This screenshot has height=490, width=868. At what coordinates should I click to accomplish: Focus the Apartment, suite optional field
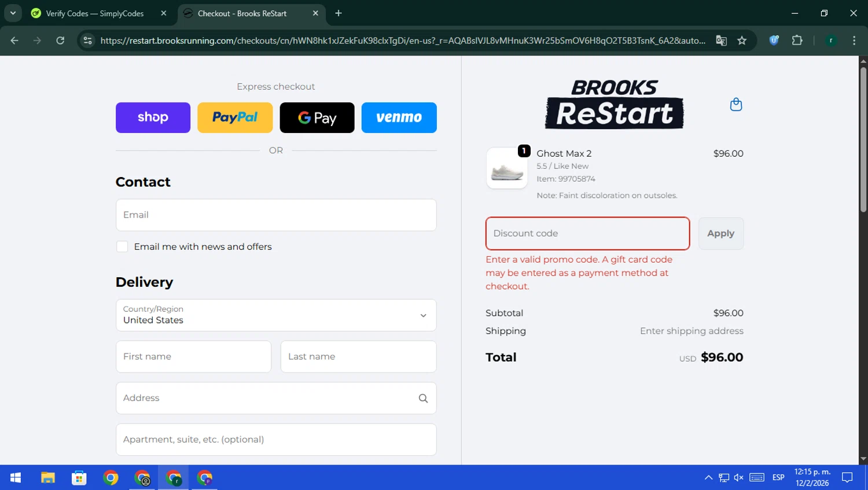pyautogui.click(x=276, y=440)
